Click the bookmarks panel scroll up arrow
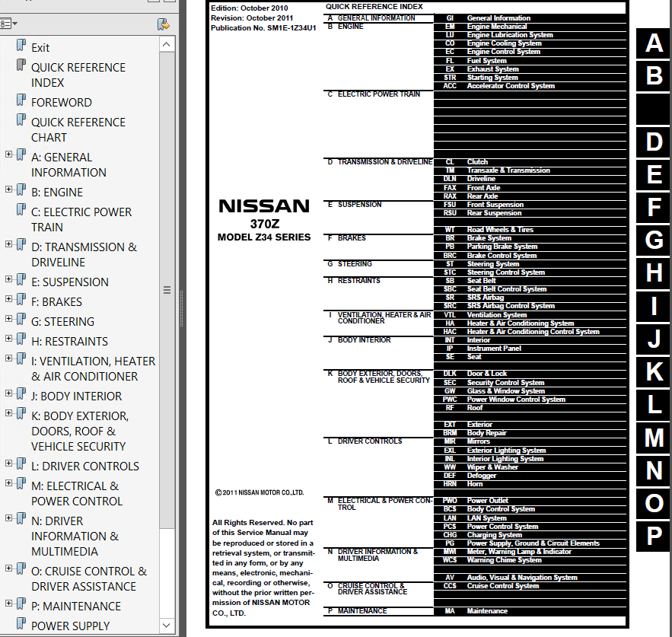Image resolution: width=672 pixels, height=637 pixels. (x=167, y=45)
